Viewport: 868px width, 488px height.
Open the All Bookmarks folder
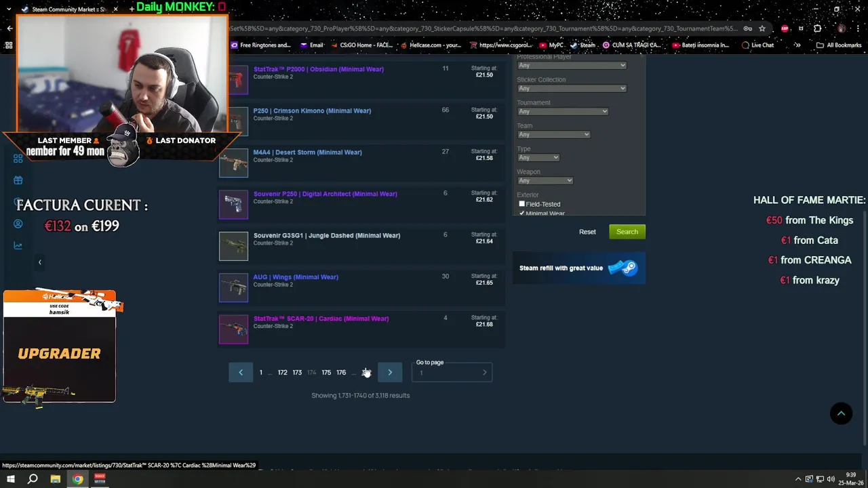coord(839,45)
